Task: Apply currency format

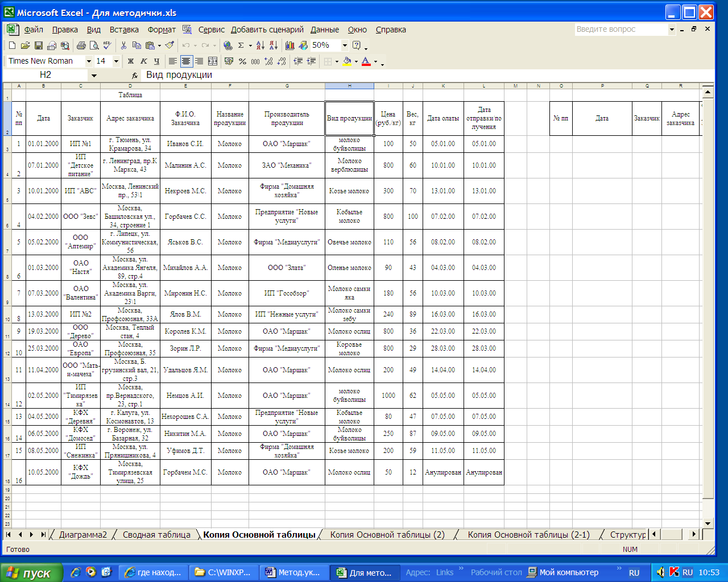Action: 229,61
